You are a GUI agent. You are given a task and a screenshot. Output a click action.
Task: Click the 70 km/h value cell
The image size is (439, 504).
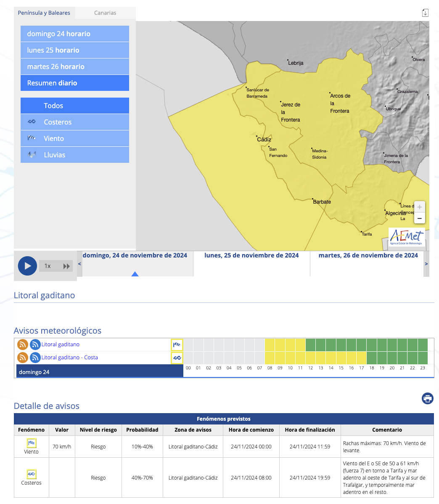pyautogui.click(x=62, y=447)
